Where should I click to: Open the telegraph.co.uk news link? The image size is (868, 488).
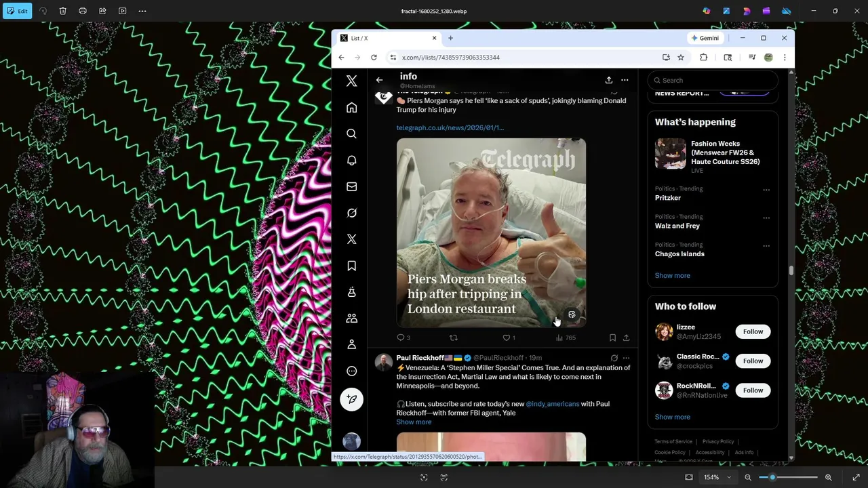[x=450, y=127]
